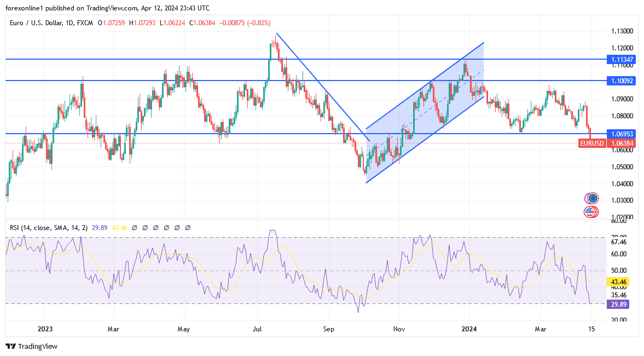
Task: Click the 1.12000 price axis label
Action: click(622, 48)
